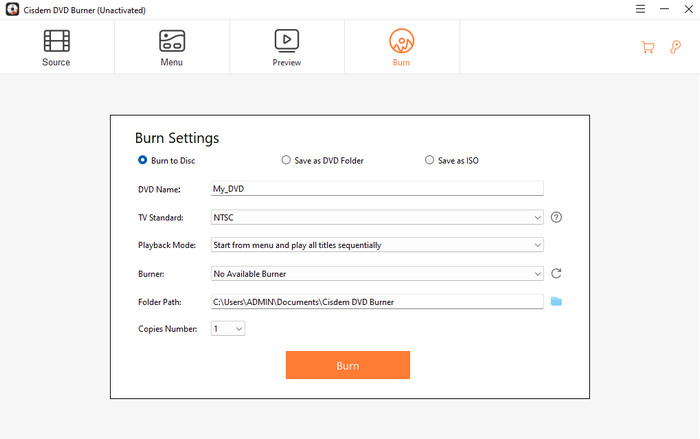Click the Burner label
Image resolution: width=700 pixels, height=439 pixels.
pos(151,274)
